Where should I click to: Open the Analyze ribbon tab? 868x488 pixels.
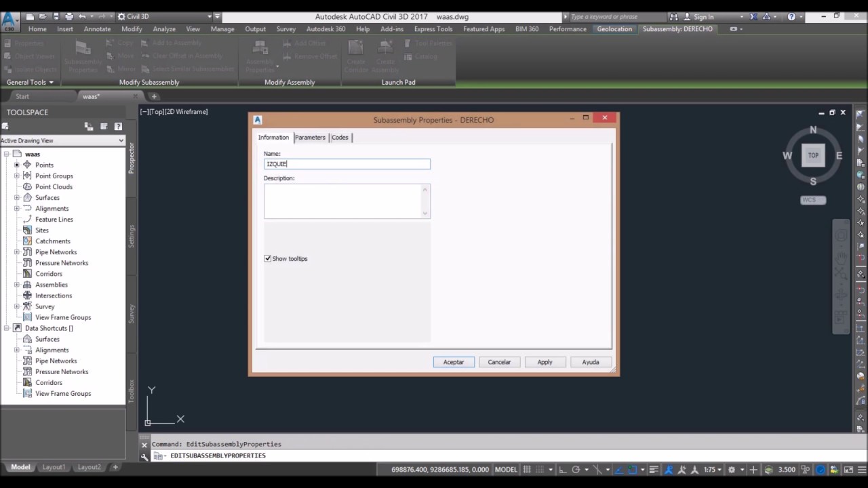[x=164, y=29]
